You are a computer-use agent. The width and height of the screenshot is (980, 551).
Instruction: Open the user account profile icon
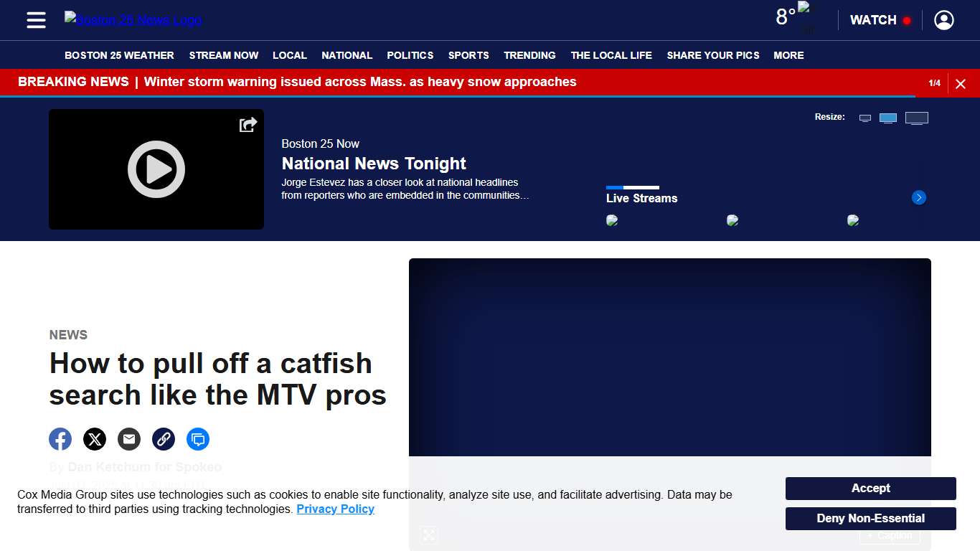[943, 20]
